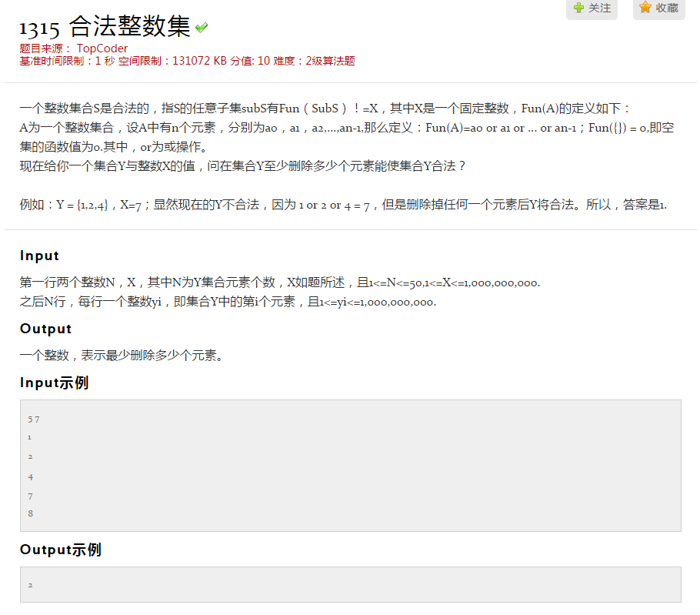This screenshot has height=615, width=700.
Task: Click the question line 现在给你一个集合Y与整数X的值
Action: [242, 166]
